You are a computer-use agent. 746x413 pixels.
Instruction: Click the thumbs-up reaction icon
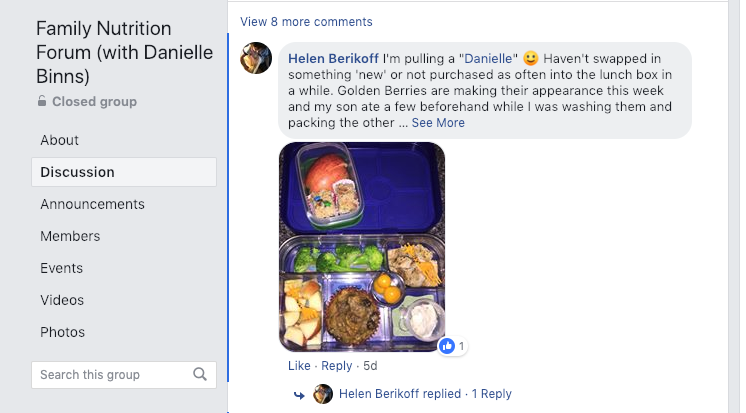[447, 346]
